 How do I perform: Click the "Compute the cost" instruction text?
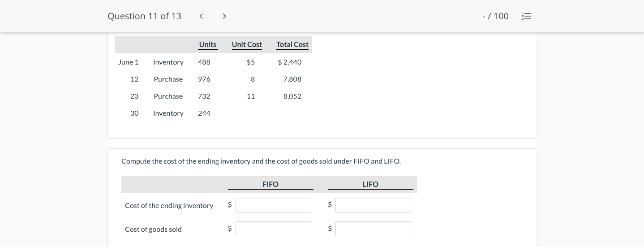click(x=261, y=161)
